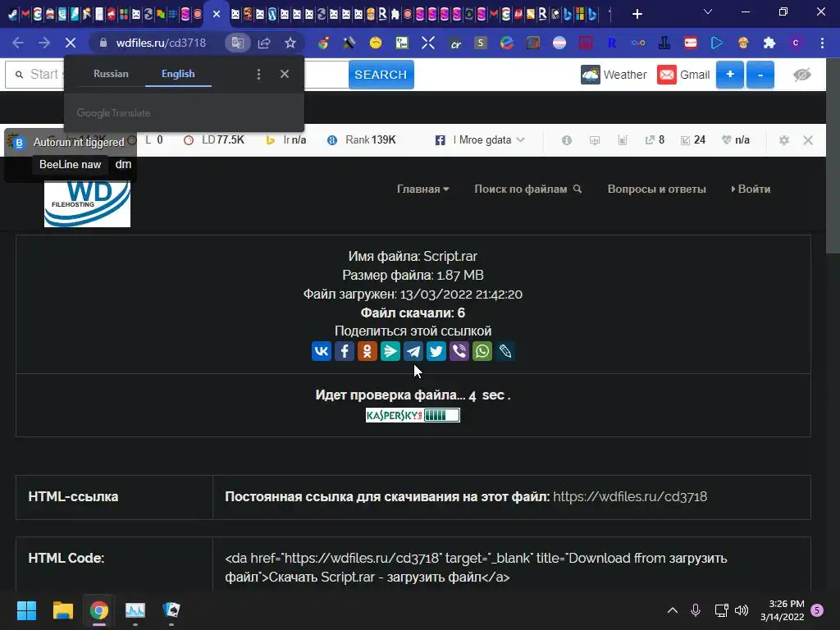The image size is (840, 630).
Task: Click the Weather shortcut
Action: (x=614, y=75)
